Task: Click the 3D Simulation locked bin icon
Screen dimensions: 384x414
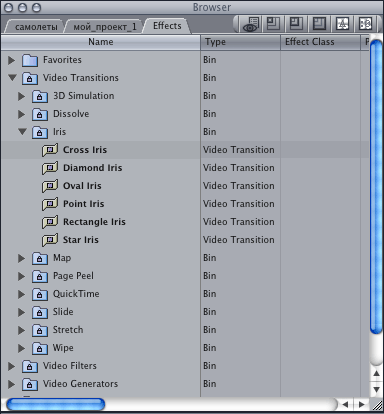Action: 40,96
